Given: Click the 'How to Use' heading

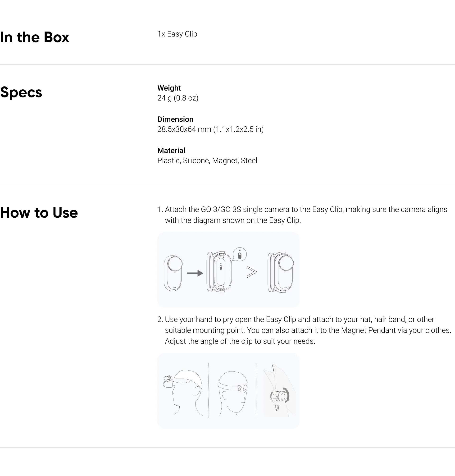Looking at the screenshot, I should [x=39, y=213].
